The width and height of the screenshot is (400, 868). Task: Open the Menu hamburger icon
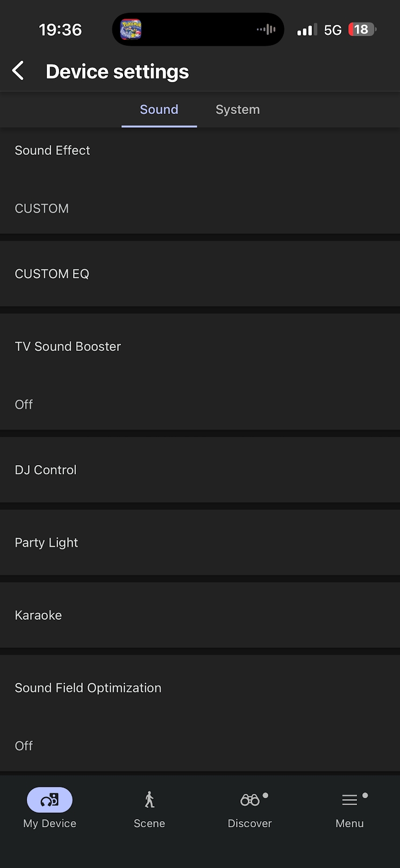coord(349,800)
